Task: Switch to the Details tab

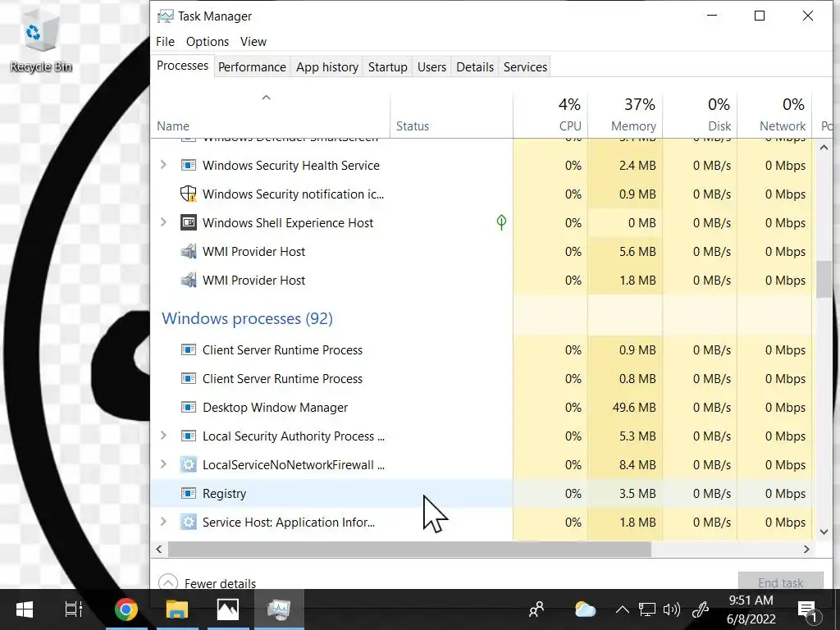Action: 475,67
